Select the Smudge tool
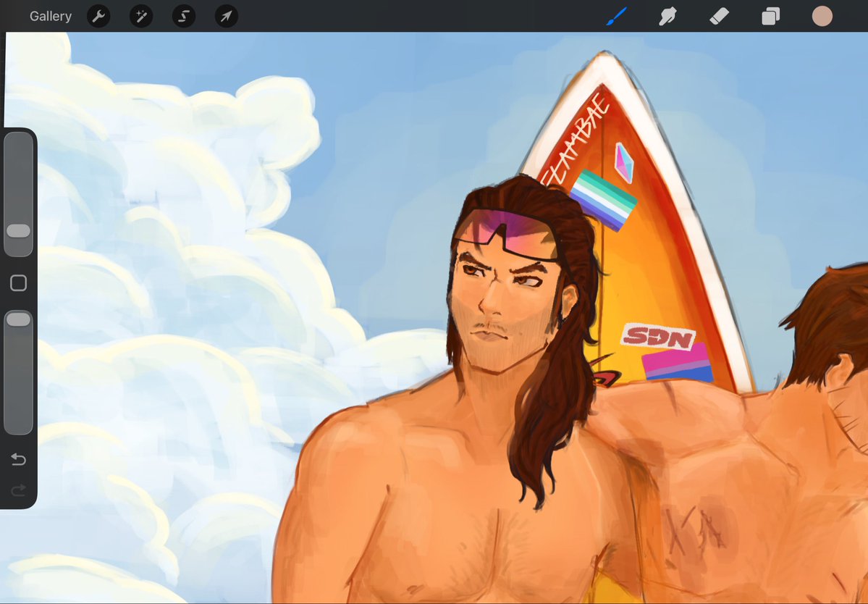The width and height of the screenshot is (868, 604). click(x=667, y=17)
